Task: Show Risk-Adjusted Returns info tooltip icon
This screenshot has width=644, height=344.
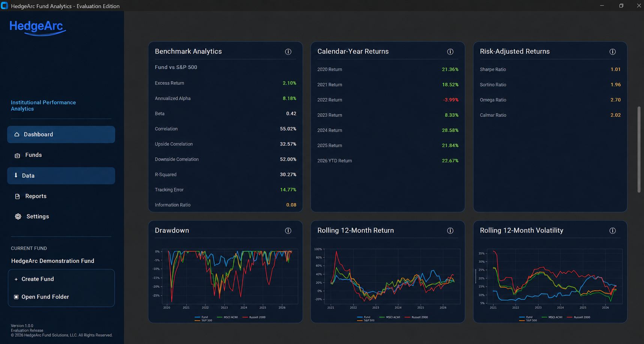Action: point(612,52)
